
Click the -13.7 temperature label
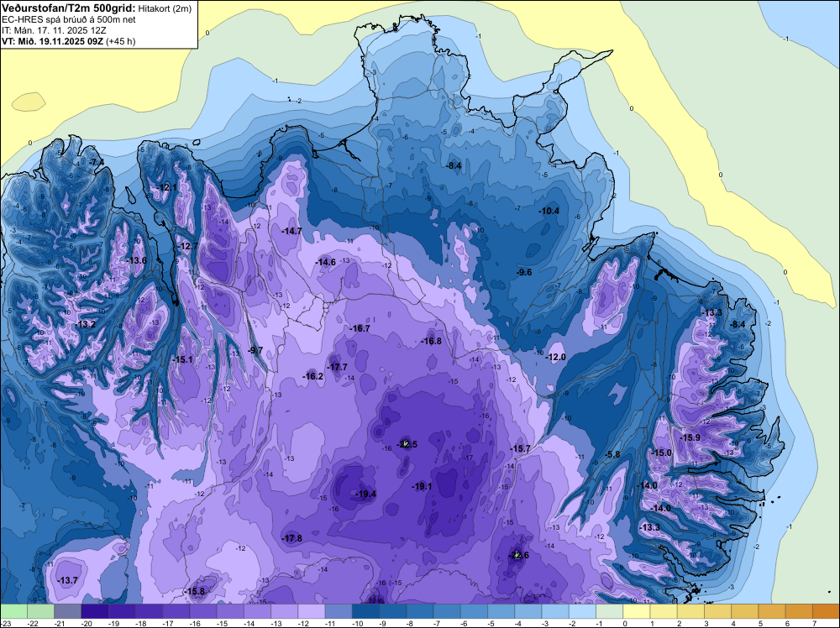coord(67,580)
